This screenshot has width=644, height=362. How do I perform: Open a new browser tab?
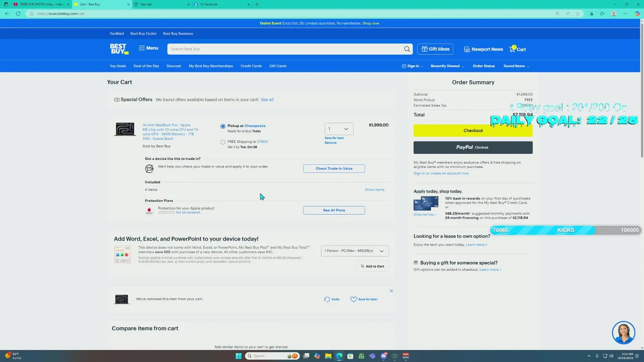click(257, 4)
